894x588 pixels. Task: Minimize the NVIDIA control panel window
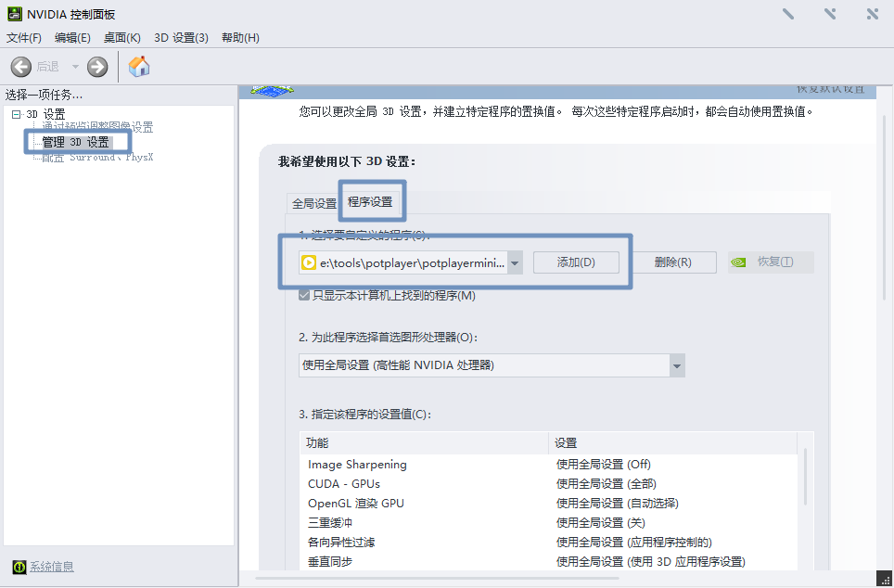pos(788,14)
